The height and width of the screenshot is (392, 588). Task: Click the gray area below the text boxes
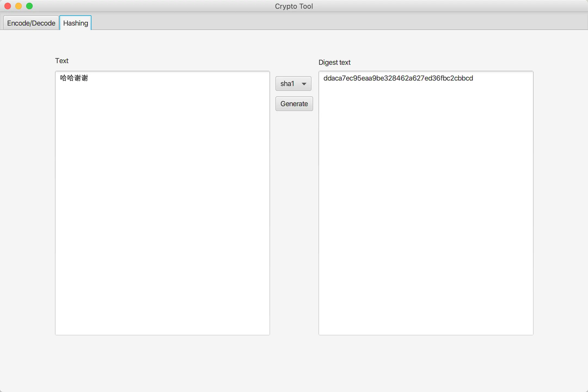[x=294, y=362]
